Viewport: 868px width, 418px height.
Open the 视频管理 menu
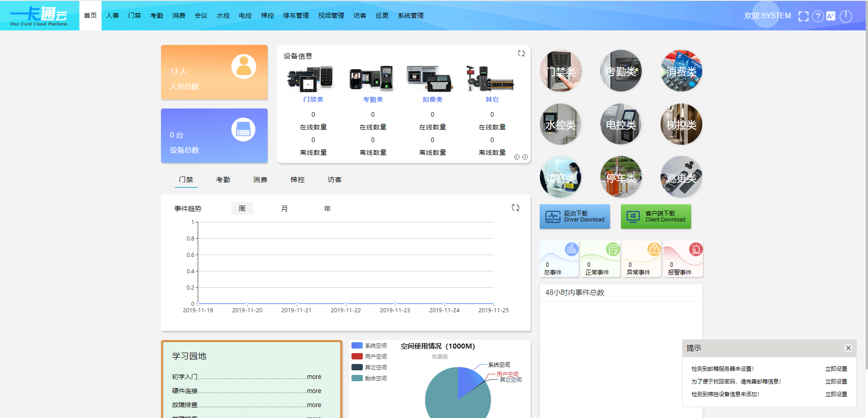point(332,15)
